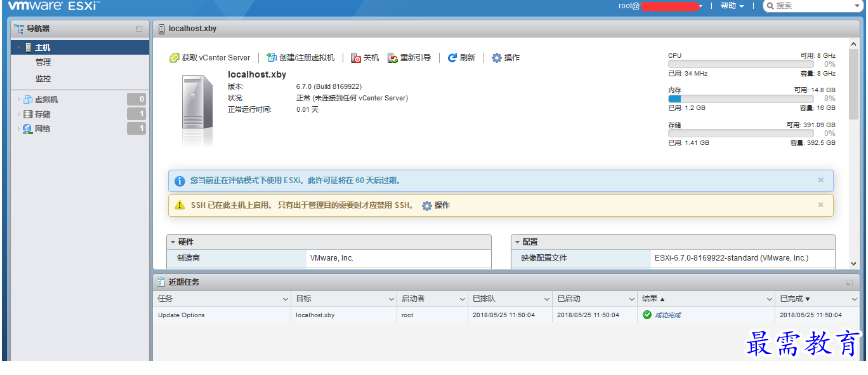This screenshot has height=375, width=868.
Task: Expand the Virtual Machines tree node
Action: tap(19, 100)
